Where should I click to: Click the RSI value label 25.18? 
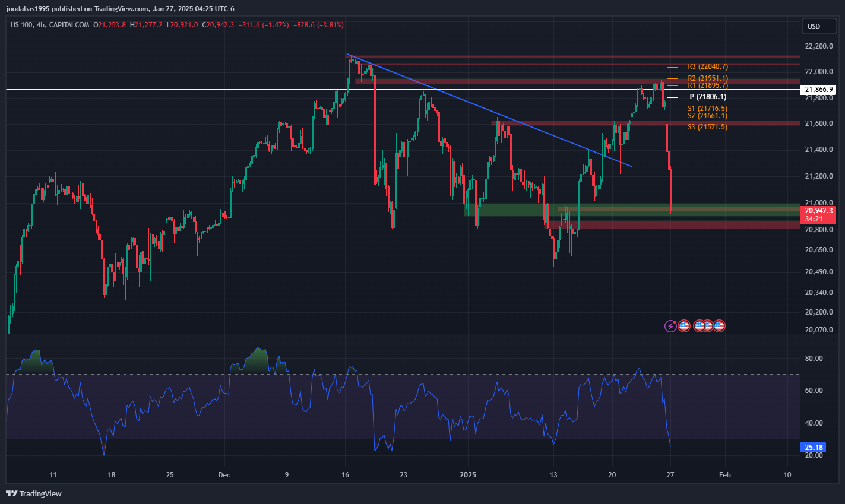(814, 447)
